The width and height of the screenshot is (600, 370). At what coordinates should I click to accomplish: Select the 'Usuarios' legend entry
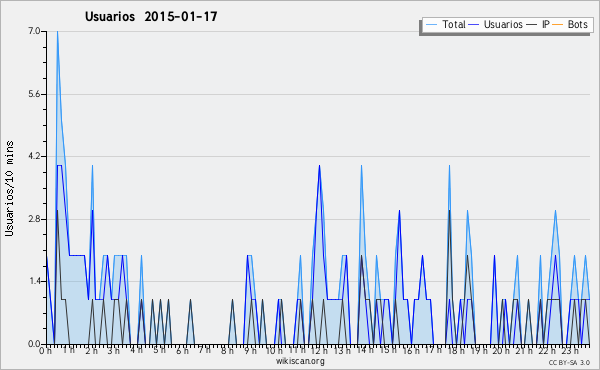pos(496,24)
